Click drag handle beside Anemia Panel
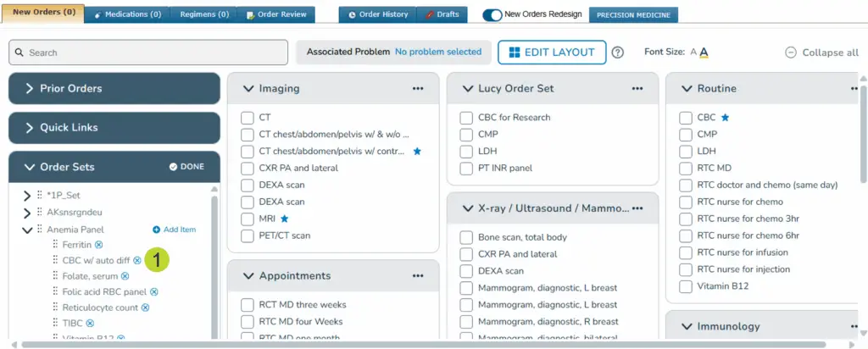868x349 pixels. 39,230
